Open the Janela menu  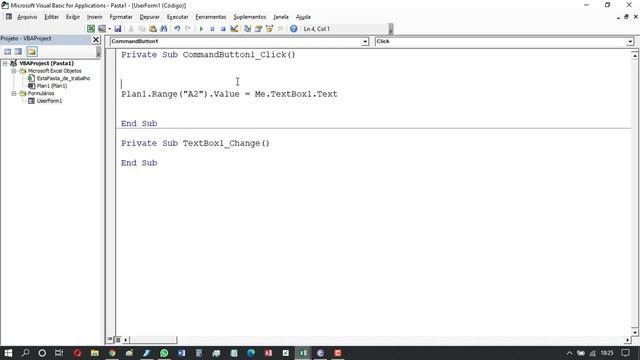tap(281, 17)
